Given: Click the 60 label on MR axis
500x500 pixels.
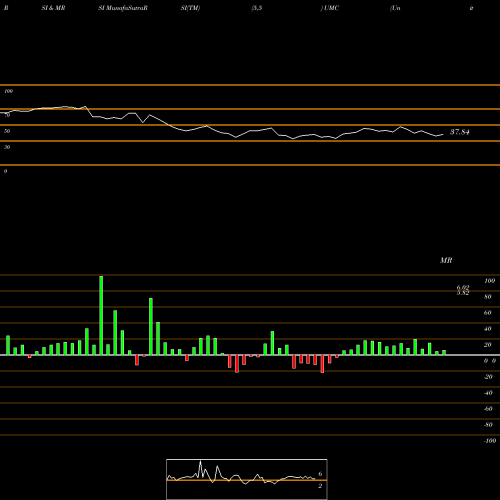Looking at the screenshot, I should point(488,313).
